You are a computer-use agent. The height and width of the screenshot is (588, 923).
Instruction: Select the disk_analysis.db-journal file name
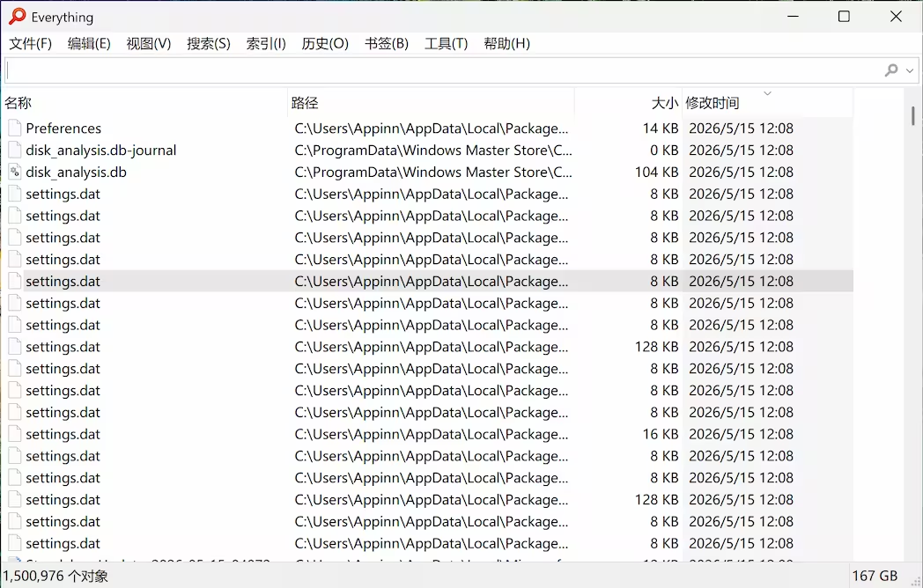100,151
